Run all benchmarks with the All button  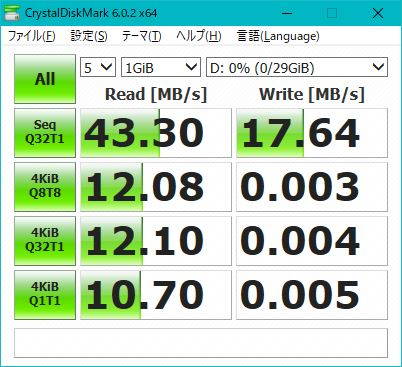[x=45, y=79]
